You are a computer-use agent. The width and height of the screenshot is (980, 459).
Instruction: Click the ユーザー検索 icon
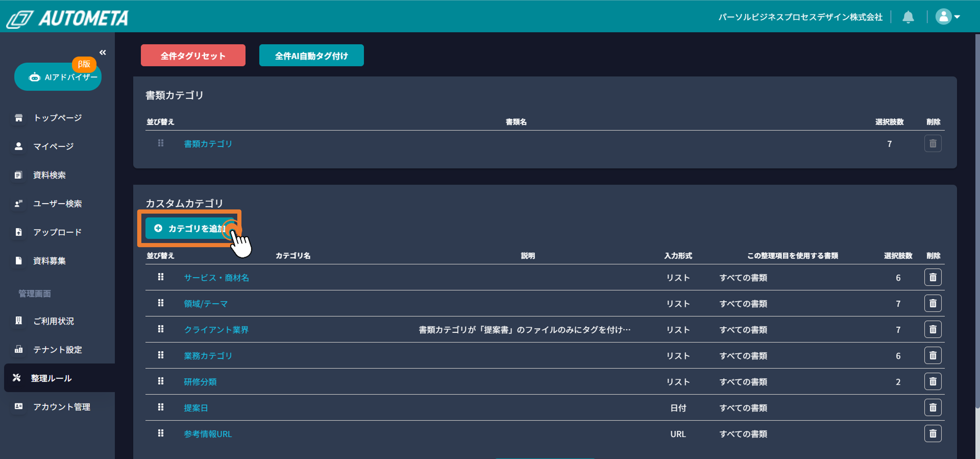coord(18,204)
